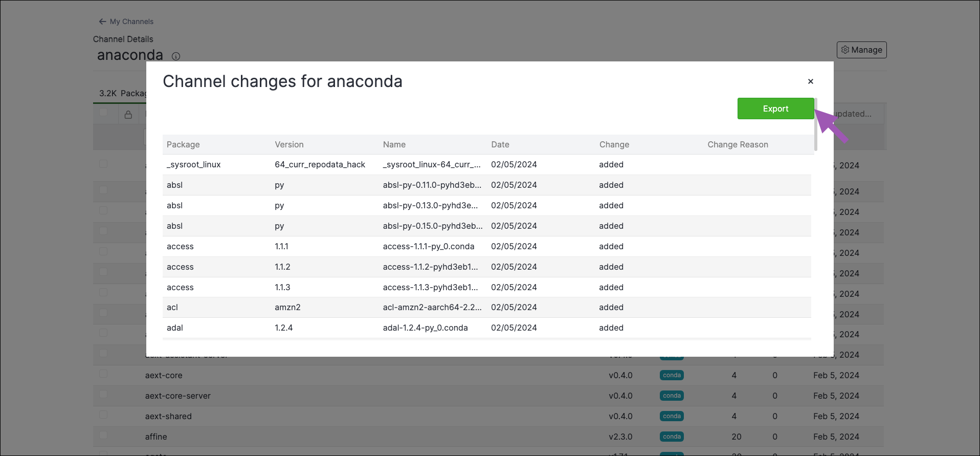
Task: Open aext-core-server package in background list
Action: 177,396
